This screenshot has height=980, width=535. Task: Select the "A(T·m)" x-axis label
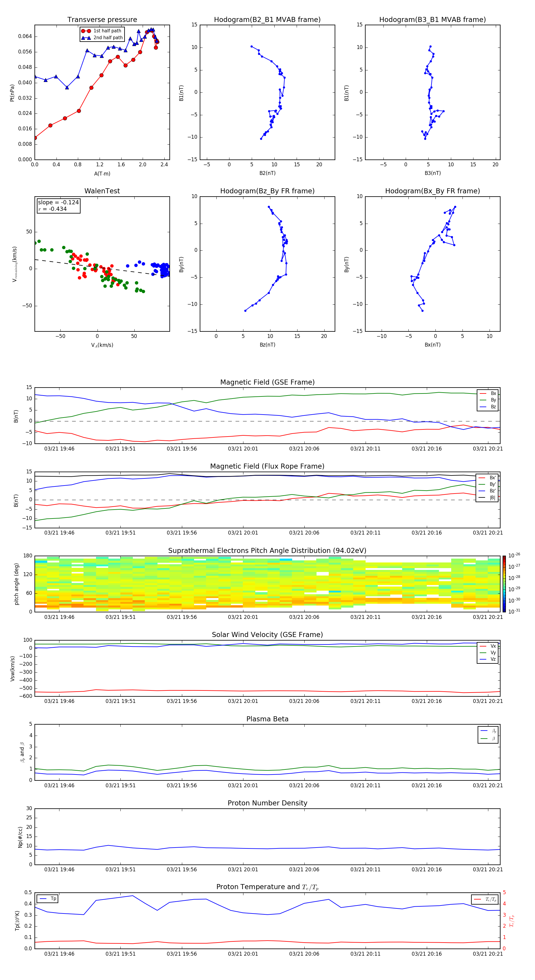(x=102, y=174)
